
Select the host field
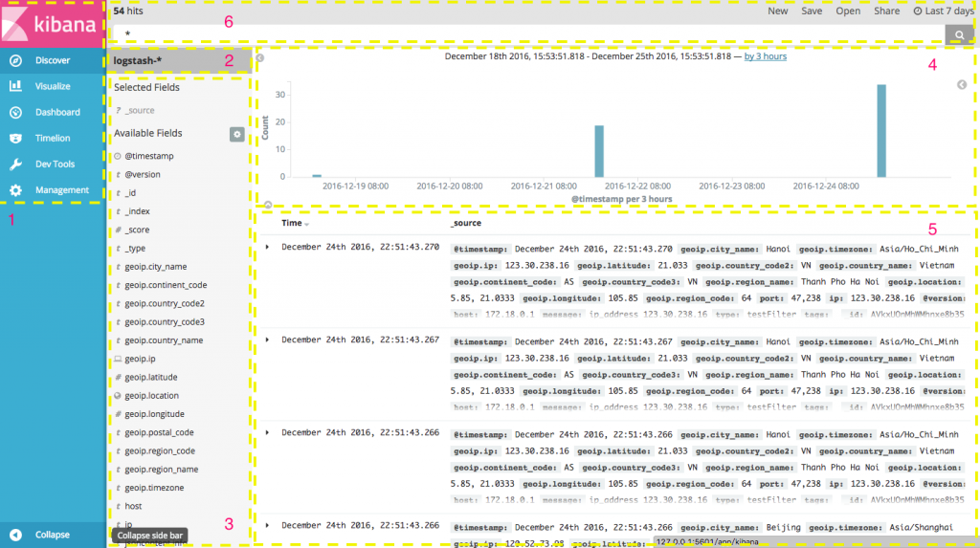(133, 506)
